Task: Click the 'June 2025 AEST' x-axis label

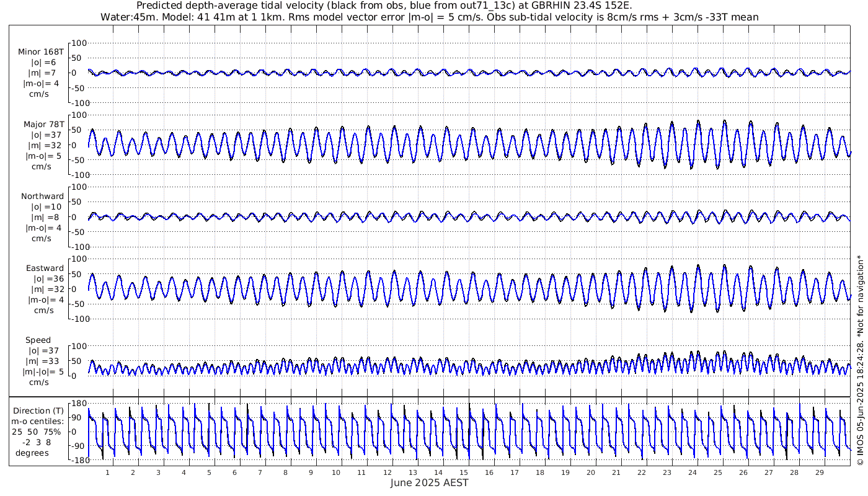Action: 429,483
